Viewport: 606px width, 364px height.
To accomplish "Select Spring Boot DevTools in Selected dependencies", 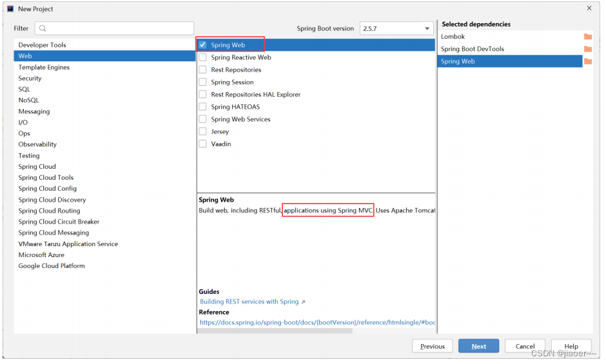I will 510,49.
